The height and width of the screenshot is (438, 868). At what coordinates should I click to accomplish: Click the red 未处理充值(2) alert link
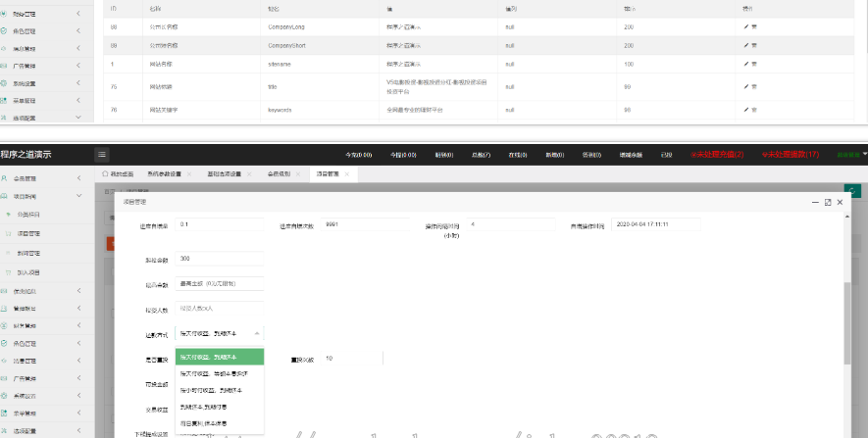[x=717, y=155]
